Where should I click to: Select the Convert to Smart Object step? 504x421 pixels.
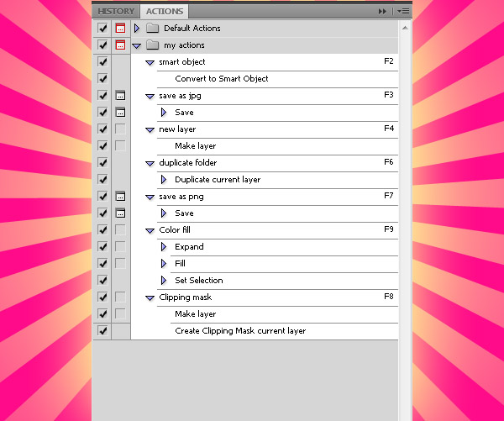pos(222,79)
